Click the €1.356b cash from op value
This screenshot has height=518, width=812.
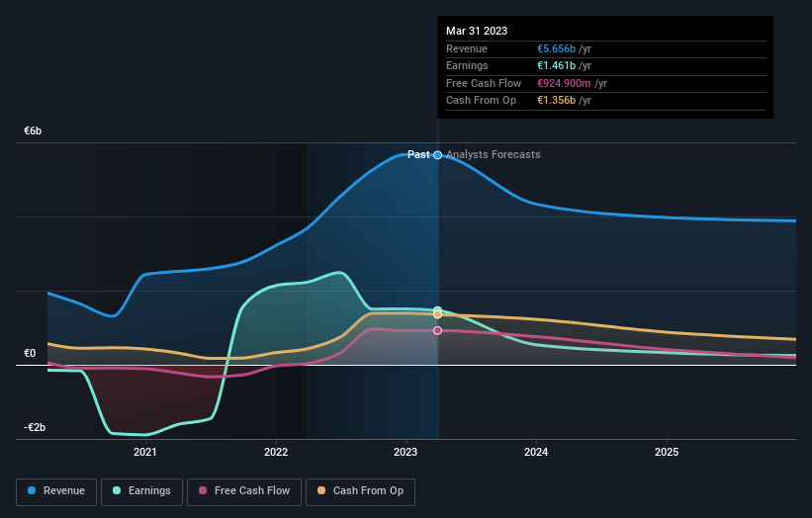coord(556,101)
